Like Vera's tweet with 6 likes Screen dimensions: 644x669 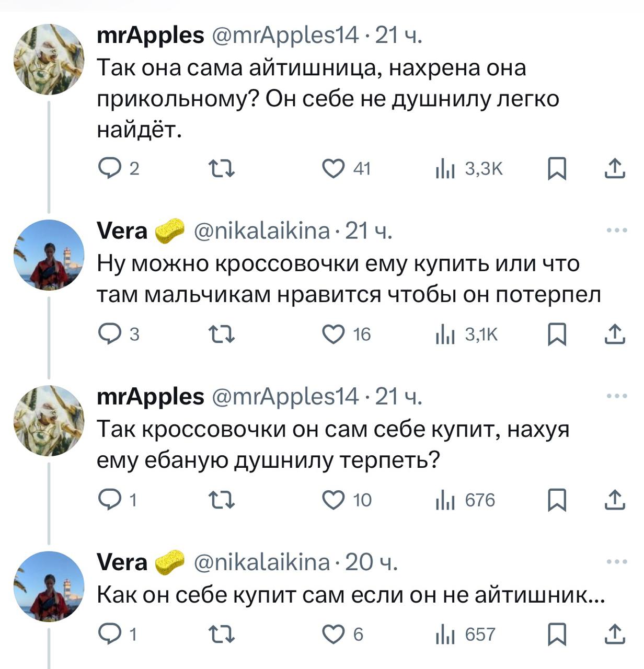pos(333,635)
